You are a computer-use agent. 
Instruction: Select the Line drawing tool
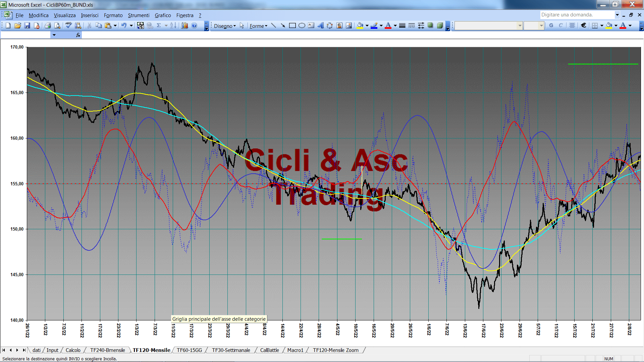[x=273, y=25]
